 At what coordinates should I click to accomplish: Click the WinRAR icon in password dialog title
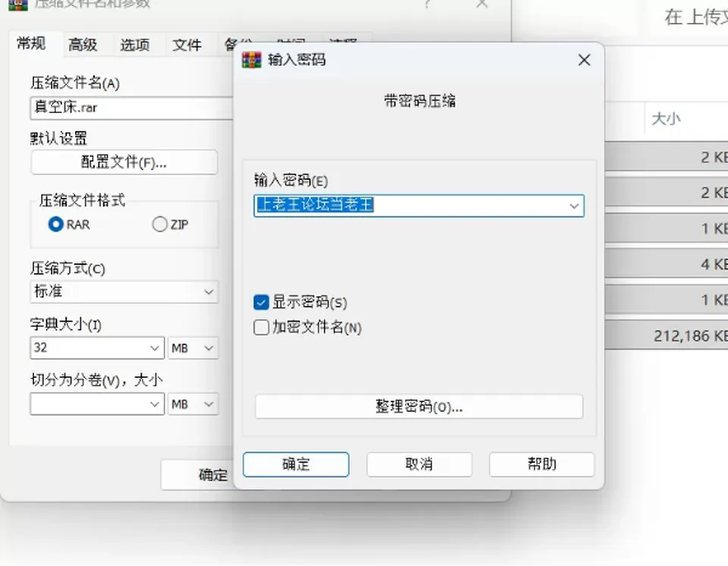[252, 60]
